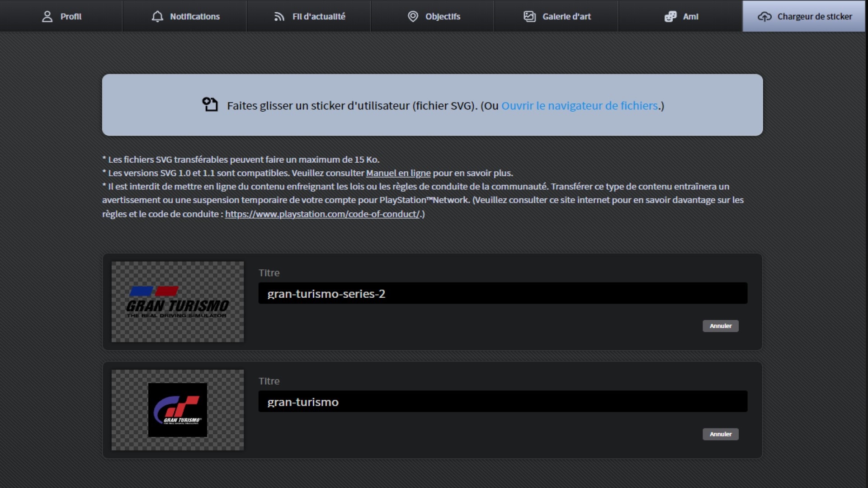Edit the gran-turismo-series-2 title field
The width and height of the screenshot is (868, 488).
(503, 293)
